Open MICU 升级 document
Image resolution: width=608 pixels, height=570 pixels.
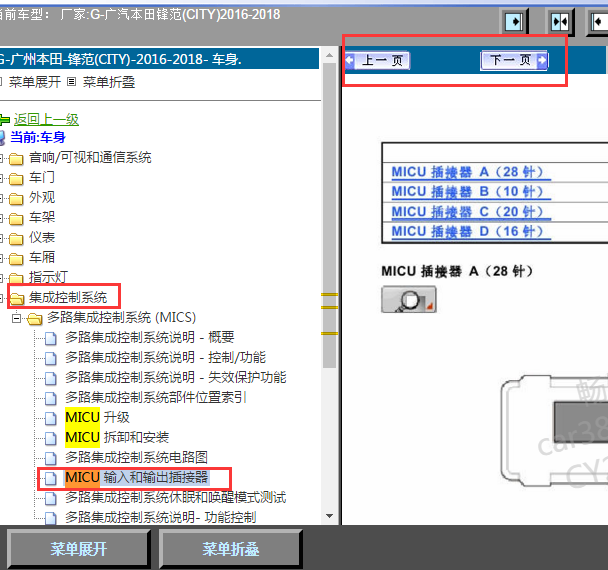97,417
